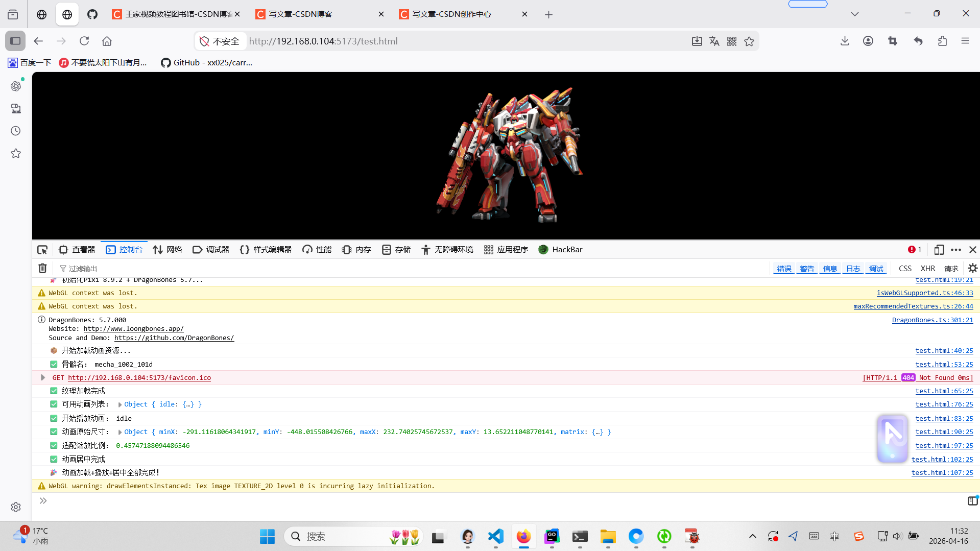Open test.html:107:25 source link
Screen dimensions: 980x551
[x=942, y=473]
